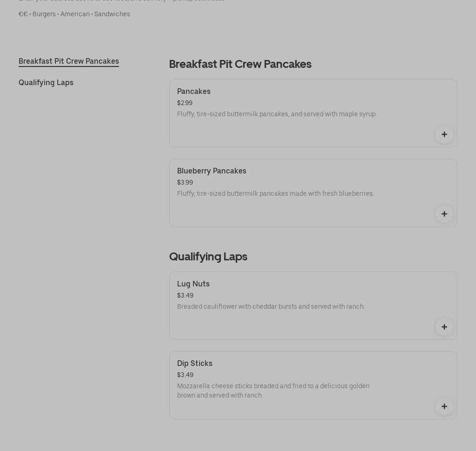Add Blueberry Pancakes with plus button
476x451 pixels.
444,214
